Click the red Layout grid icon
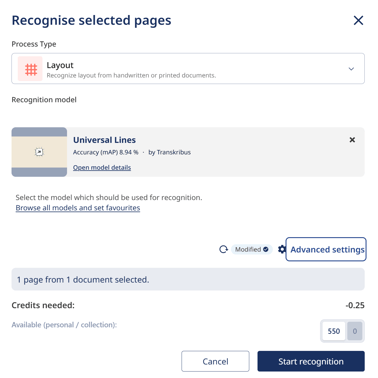 point(31,69)
